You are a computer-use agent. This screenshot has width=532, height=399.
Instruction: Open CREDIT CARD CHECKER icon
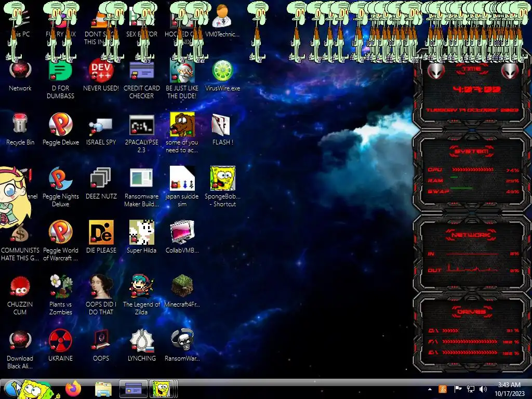point(141,79)
